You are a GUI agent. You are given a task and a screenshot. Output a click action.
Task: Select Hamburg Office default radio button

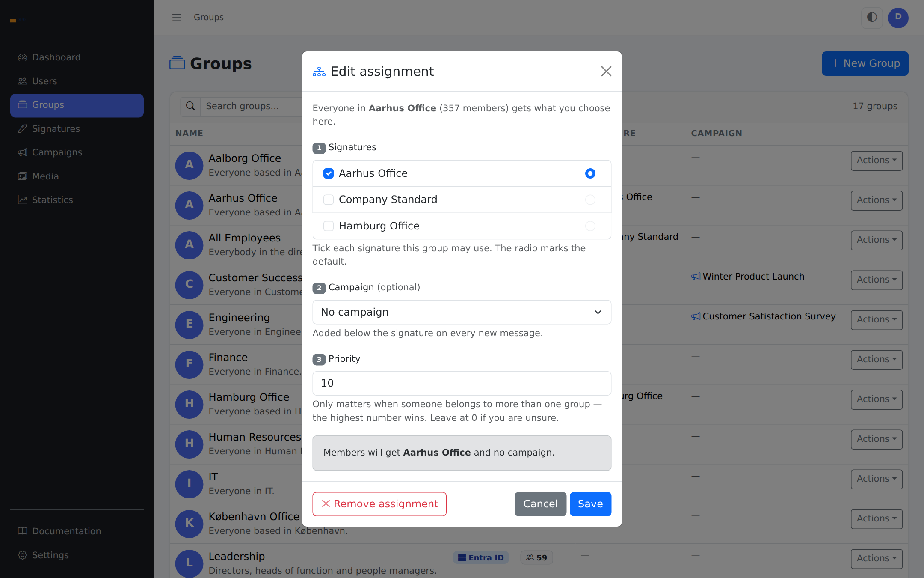pyautogui.click(x=590, y=226)
